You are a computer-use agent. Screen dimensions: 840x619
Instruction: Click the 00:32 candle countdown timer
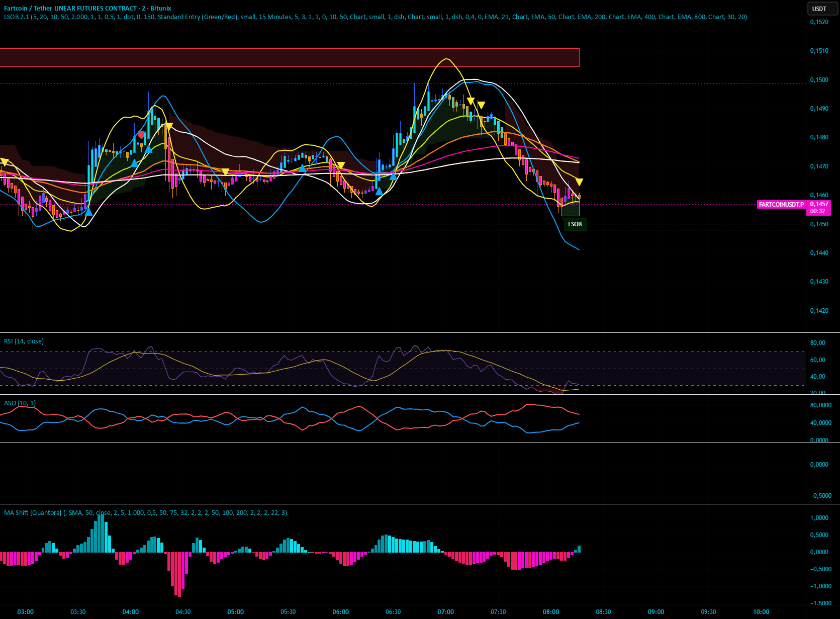[817, 211]
